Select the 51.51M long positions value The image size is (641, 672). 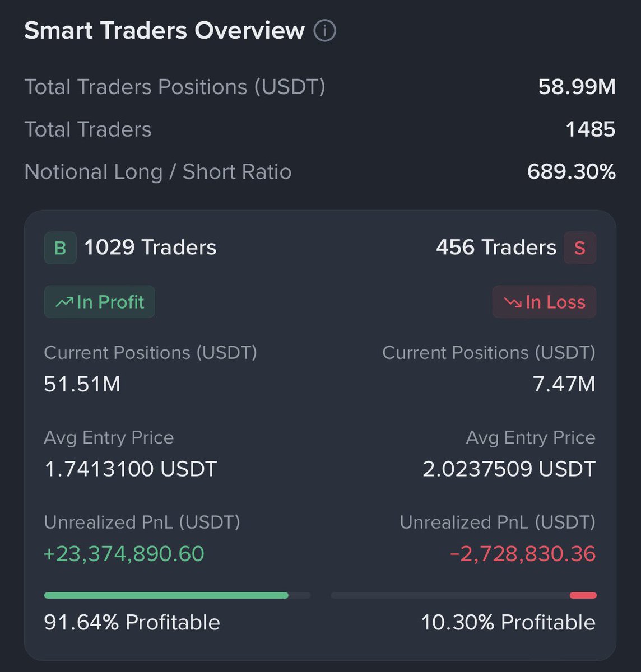click(82, 384)
